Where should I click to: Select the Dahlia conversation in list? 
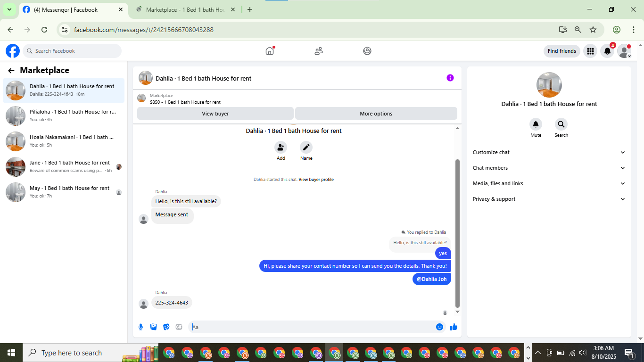coord(64,90)
